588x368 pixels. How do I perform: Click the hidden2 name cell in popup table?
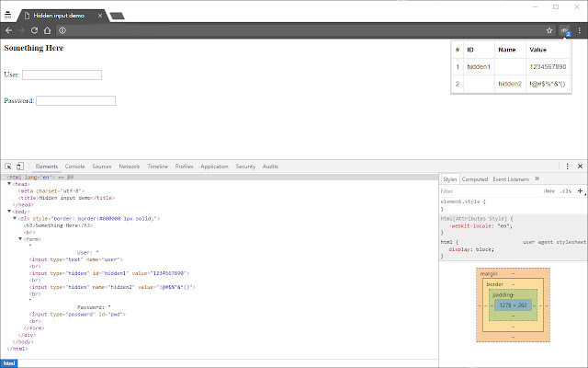(510, 84)
